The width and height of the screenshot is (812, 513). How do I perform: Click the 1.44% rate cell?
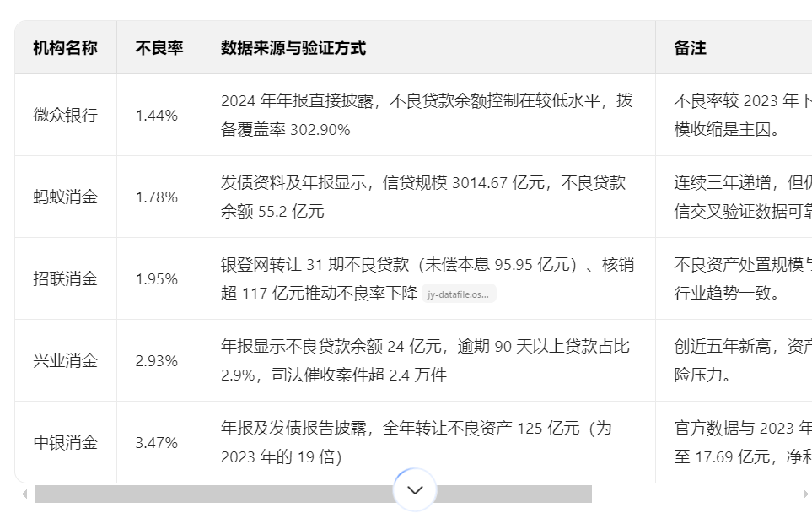click(157, 116)
